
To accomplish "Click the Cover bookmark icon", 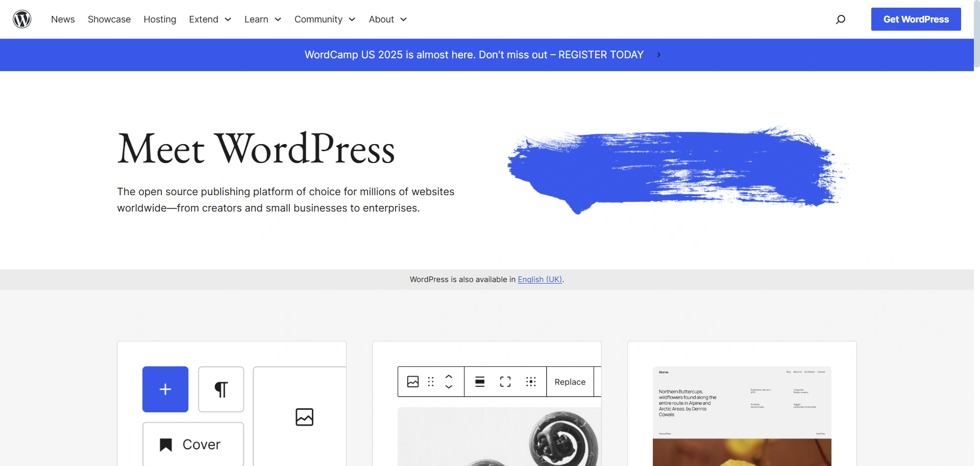I will 166,445.
